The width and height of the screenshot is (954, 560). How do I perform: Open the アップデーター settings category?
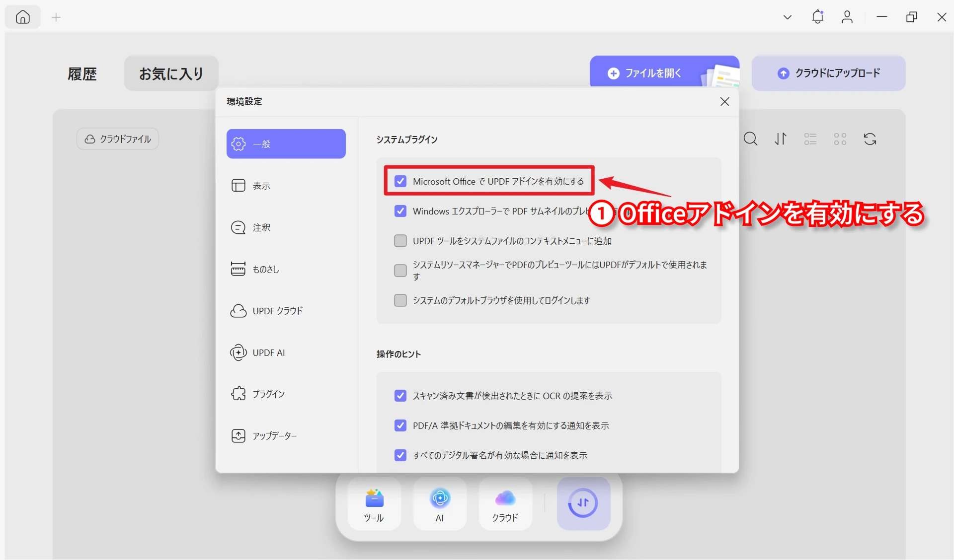point(286,436)
